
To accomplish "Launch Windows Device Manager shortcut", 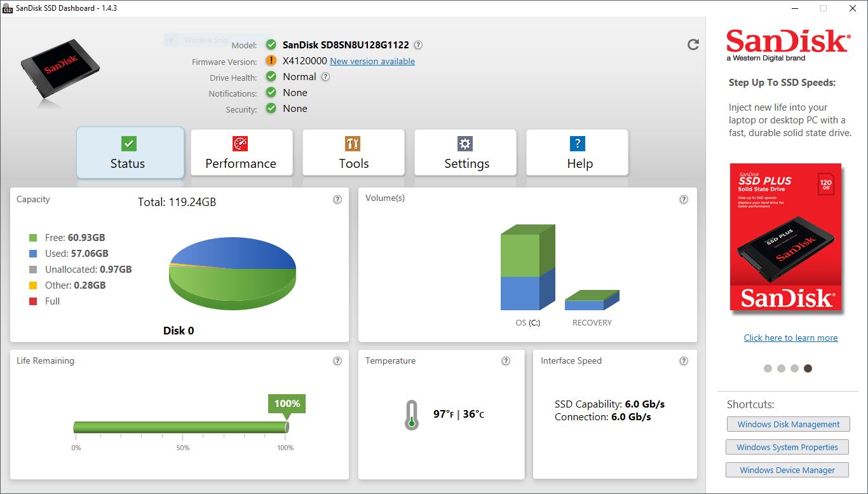I will tap(787, 470).
